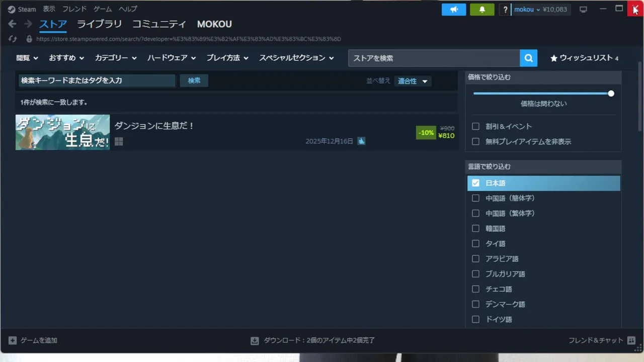Open the ゲーム menu
The image size is (644, 362).
coord(103,9)
